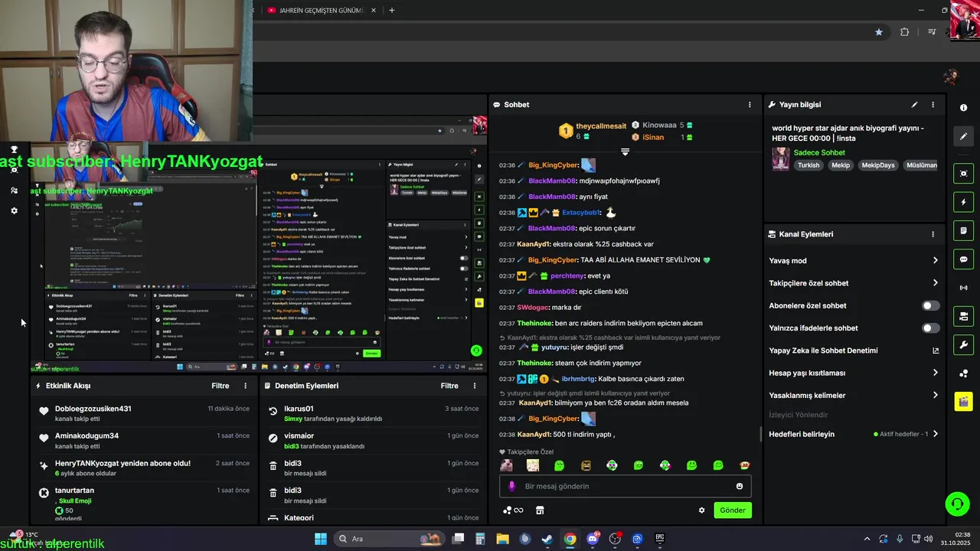
Task: Click username Big_KingCyber in chat at 02:38
Action: click(x=554, y=419)
